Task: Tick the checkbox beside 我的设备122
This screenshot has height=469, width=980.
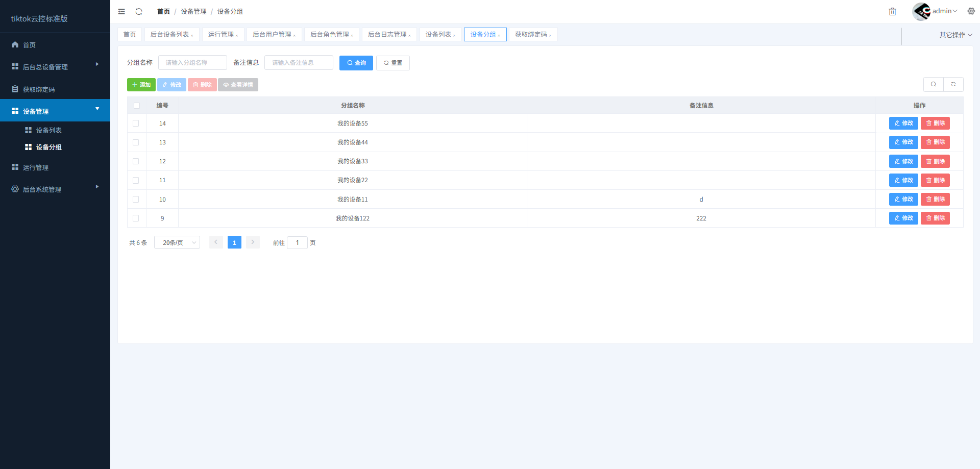Action: point(136,218)
